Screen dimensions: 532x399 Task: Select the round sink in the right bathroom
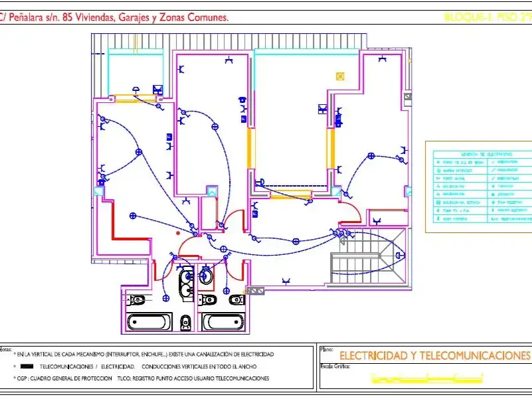coord(205,276)
